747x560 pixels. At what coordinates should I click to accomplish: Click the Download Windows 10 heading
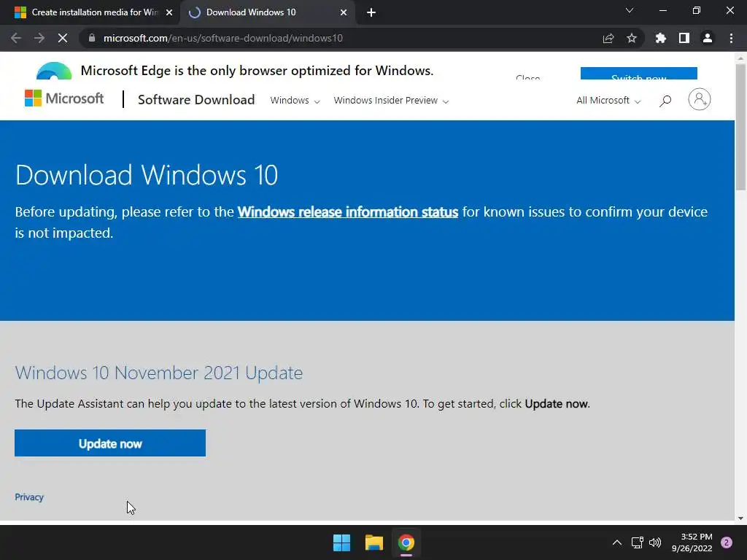[147, 175]
